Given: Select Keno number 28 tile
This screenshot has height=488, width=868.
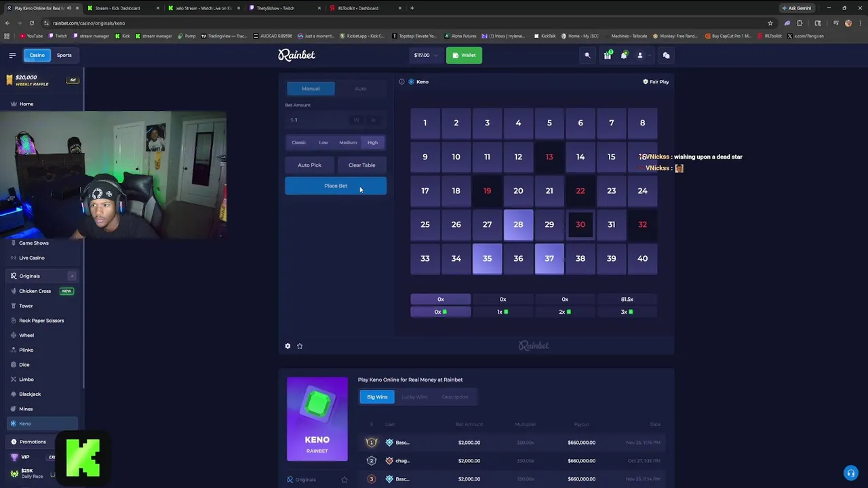Looking at the screenshot, I should 518,224.
